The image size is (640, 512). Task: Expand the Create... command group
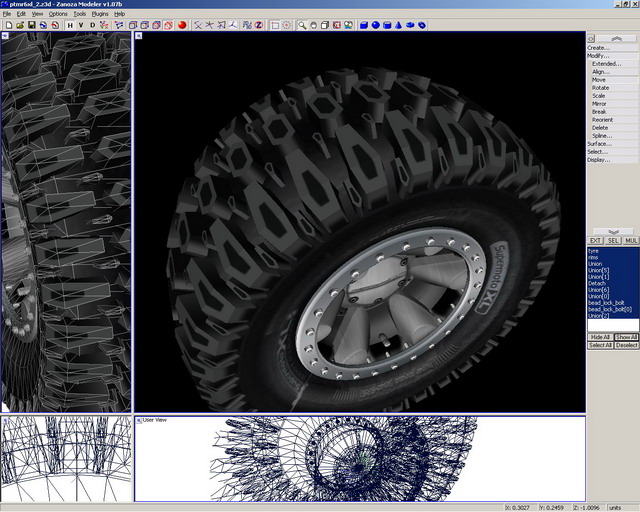tap(598, 47)
